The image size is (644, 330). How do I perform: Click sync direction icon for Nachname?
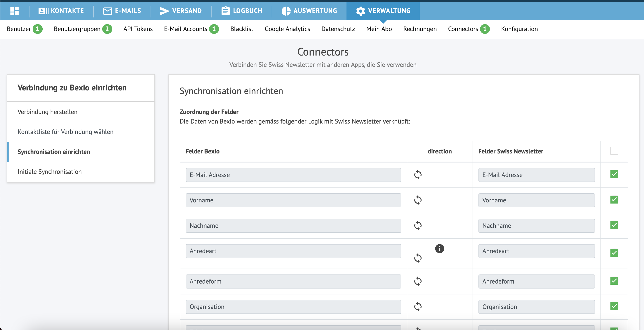(x=418, y=225)
